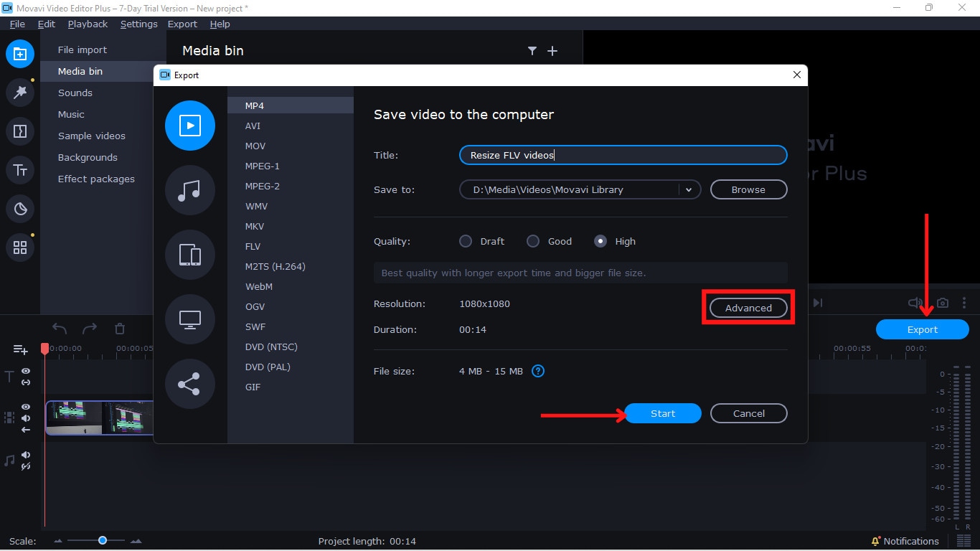Open the Notifications bell
The image size is (980, 551).
point(876,541)
